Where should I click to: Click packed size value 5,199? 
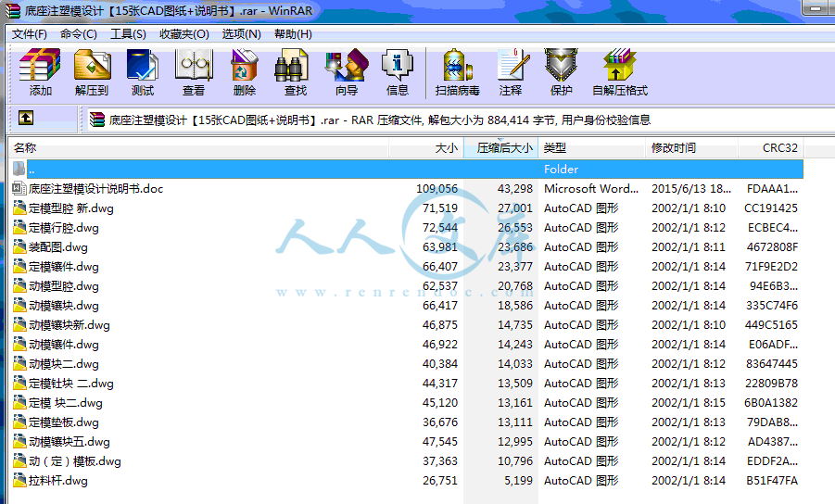(518, 481)
